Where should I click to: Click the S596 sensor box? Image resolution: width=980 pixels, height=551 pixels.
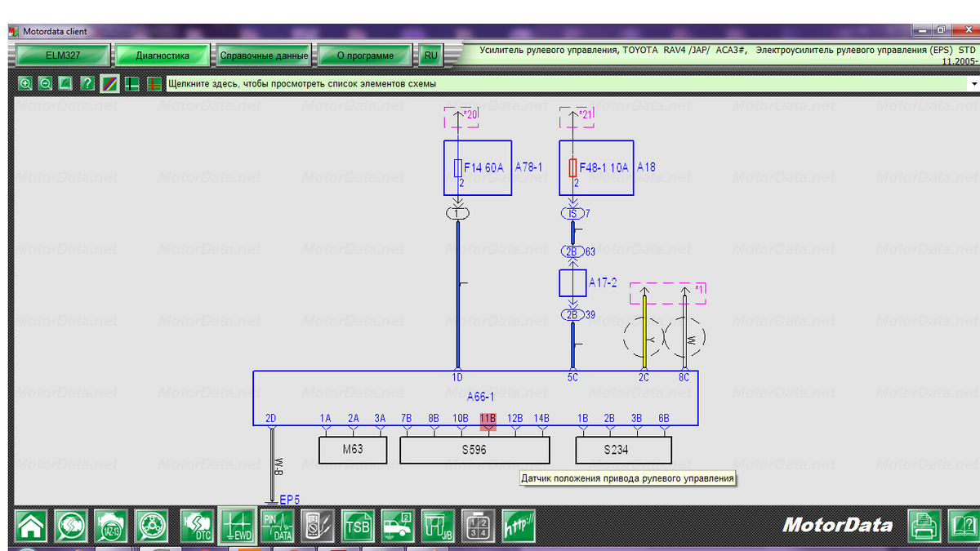[x=474, y=450]
